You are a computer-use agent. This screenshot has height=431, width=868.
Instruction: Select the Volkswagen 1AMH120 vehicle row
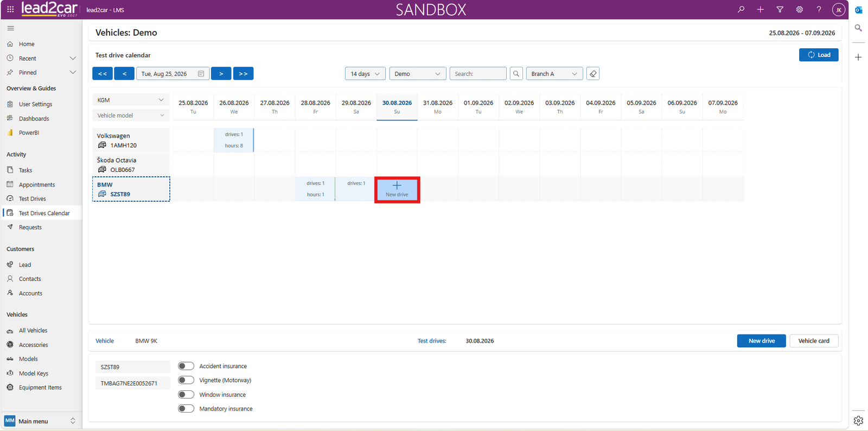pyautogui.click(x=131, y=140)
